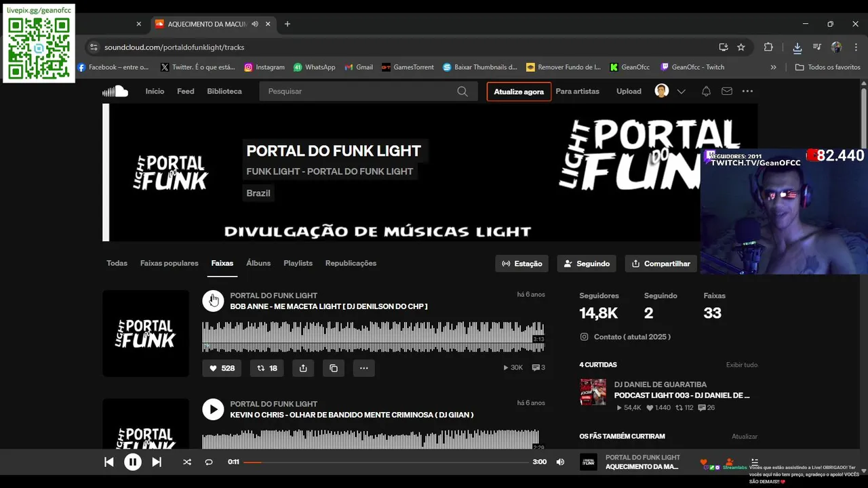Open more options for BOB ANNE track
Screen dimensions: 868x488
click(364, 368)
